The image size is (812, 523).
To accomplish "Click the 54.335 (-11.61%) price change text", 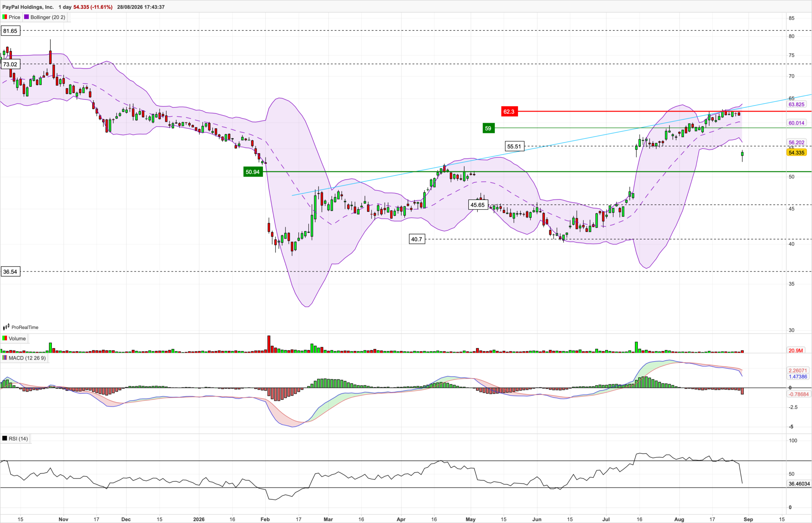I will click(93, 7).
